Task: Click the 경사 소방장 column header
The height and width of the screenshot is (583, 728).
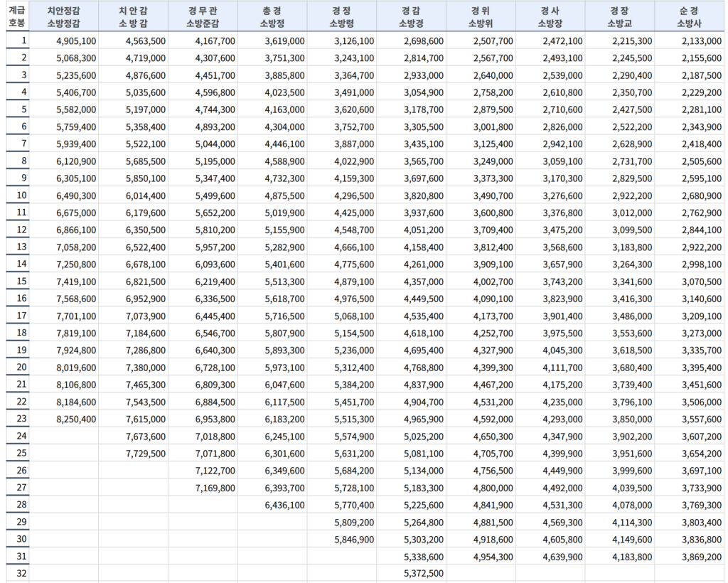Action: 550,16
